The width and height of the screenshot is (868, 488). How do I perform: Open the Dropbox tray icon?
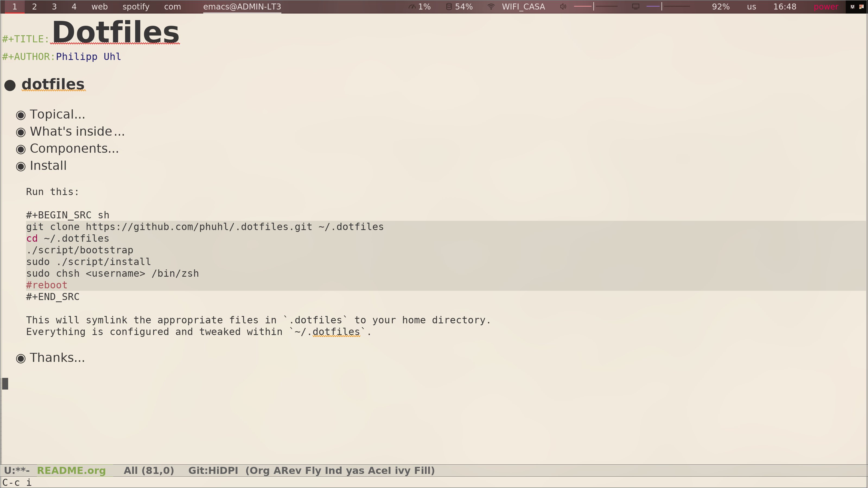click(x=852, y=7)
